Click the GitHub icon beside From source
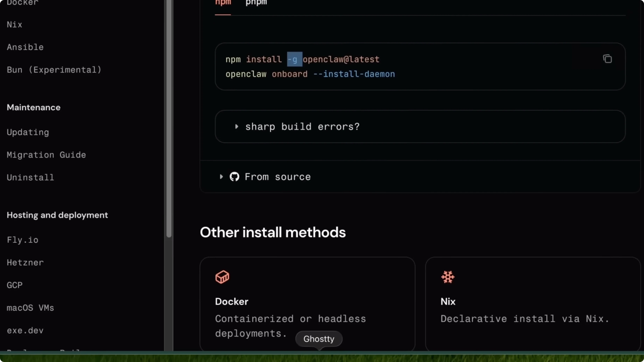Screen dimensions: 644x362 pos(234,177)
